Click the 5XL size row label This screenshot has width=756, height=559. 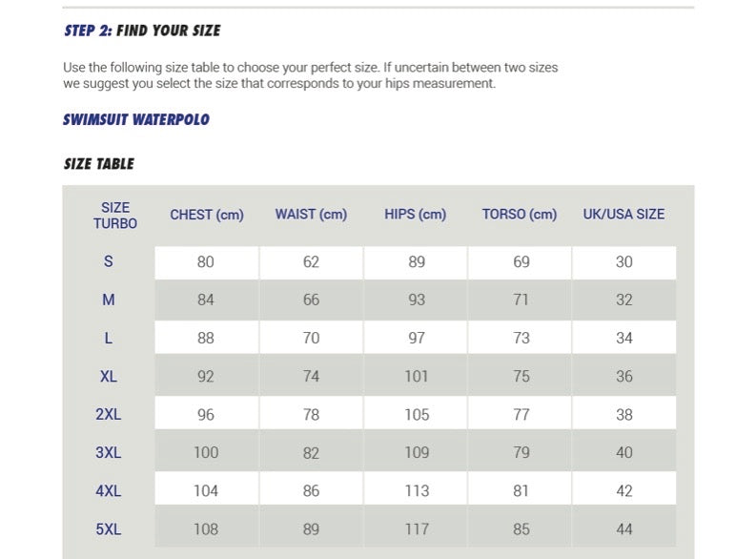point(109,529)
